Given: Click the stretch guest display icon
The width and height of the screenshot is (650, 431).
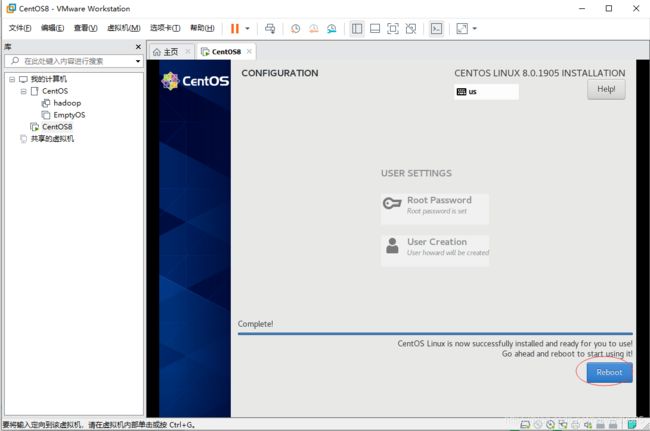Looking at the screenshot, I should [462, 29].
